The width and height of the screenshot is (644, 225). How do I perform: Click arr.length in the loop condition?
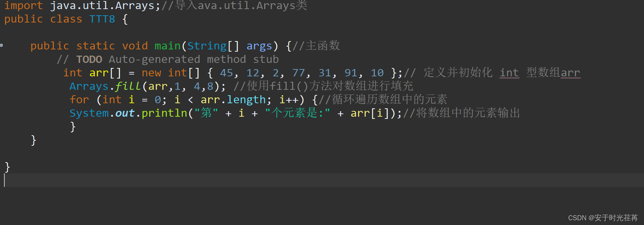tap(233, 100)
